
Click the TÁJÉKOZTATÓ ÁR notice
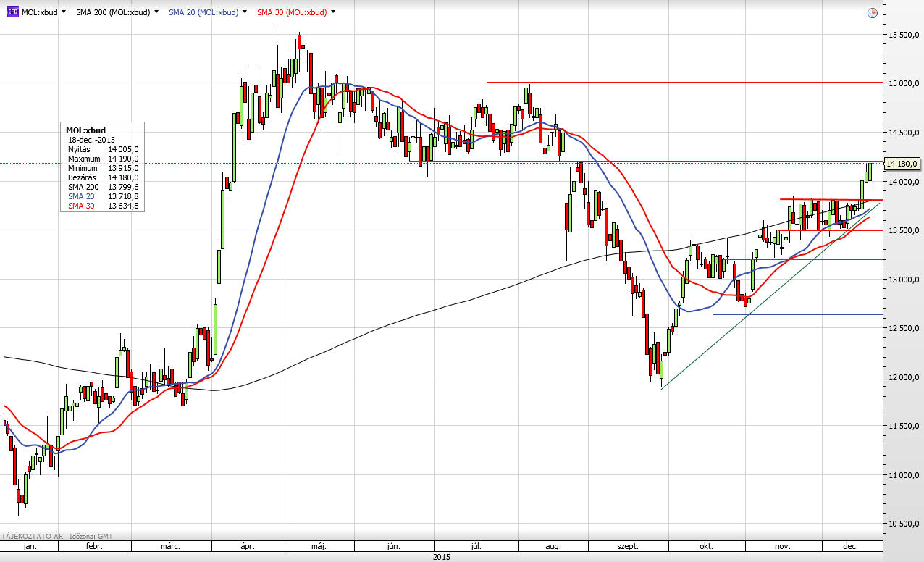coord(32,537)
